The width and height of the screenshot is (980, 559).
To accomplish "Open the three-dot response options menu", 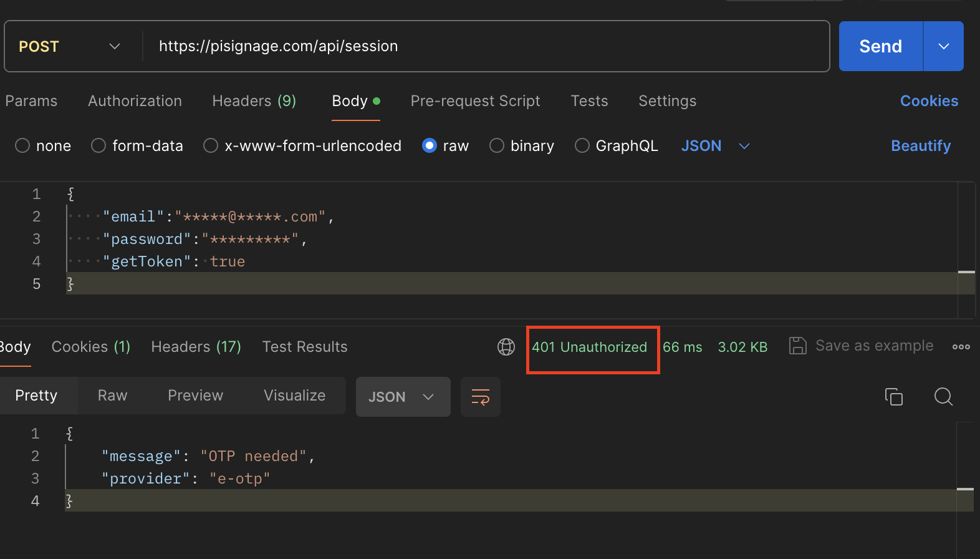I will tap(961, 347).
